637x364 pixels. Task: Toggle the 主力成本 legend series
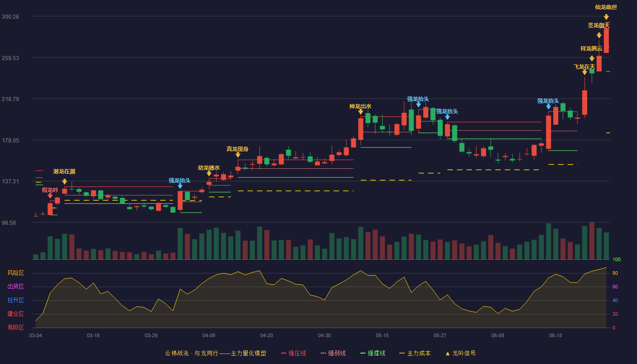click(x=415, y=353)
